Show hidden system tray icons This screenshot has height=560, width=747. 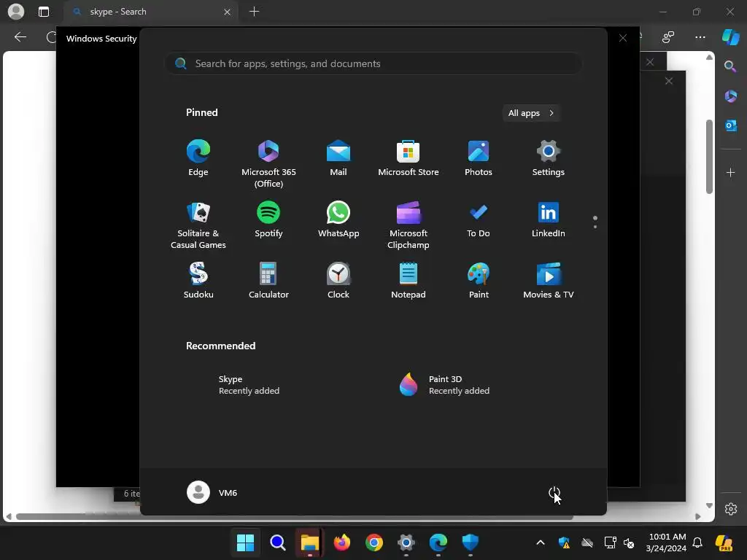(x=541, y=542)
